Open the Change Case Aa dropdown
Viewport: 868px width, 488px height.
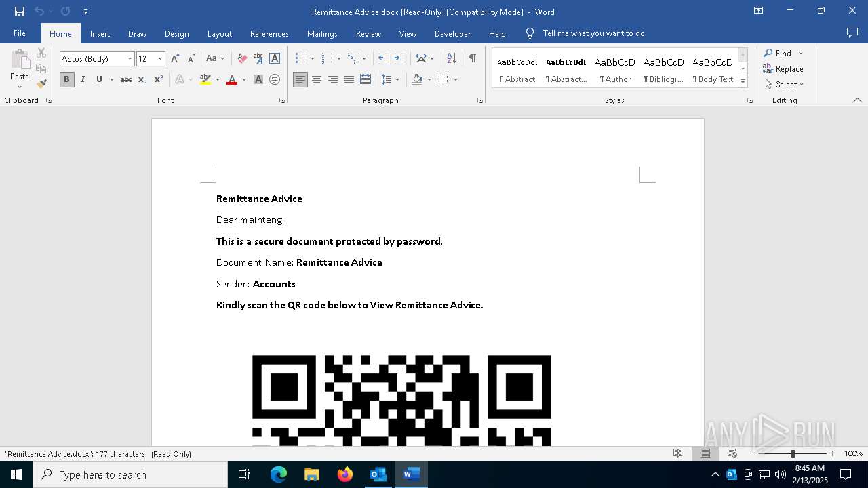pos(215,59)
